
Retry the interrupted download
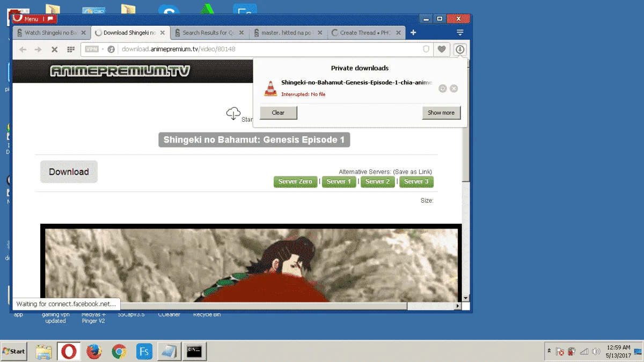tap(443, 88)
